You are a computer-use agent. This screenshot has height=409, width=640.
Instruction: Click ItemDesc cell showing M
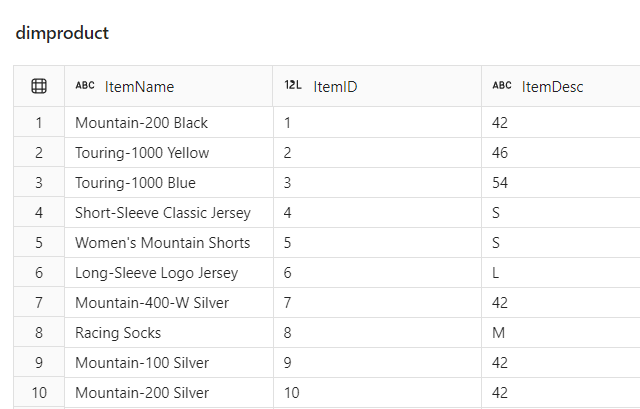point(561,333)
